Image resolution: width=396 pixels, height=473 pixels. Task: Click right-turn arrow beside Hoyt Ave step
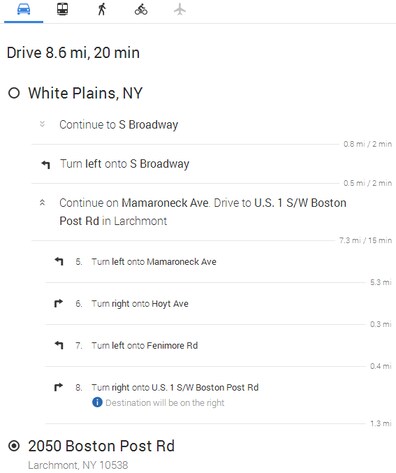(58, 303)
